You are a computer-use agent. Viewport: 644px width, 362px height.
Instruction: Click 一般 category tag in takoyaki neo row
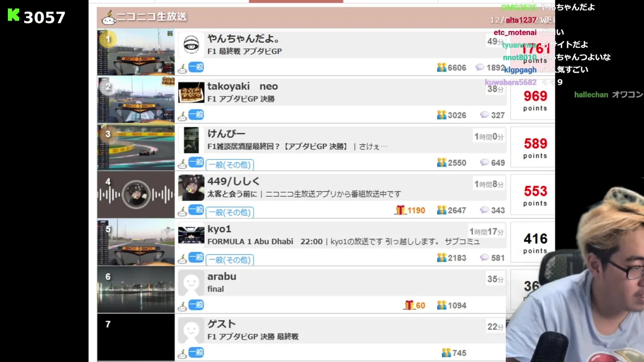(x=196, y=115)
